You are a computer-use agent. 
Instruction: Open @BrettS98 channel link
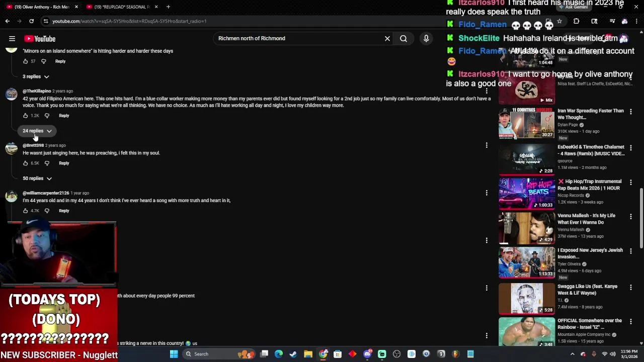click(33, 145)
